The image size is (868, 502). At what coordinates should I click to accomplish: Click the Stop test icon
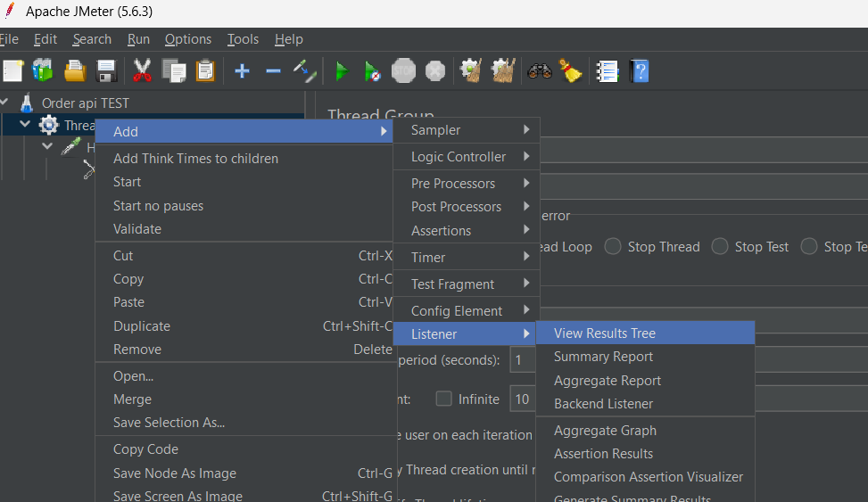coord(403,70)
